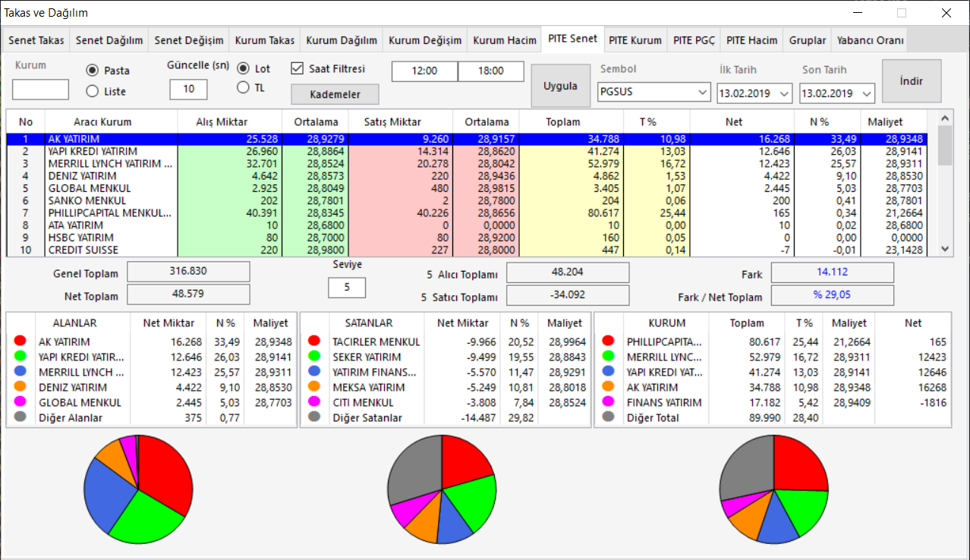Click the pie chart below the KURUM list
Viewport: 970px width, 560px height.
pos(773,489)
